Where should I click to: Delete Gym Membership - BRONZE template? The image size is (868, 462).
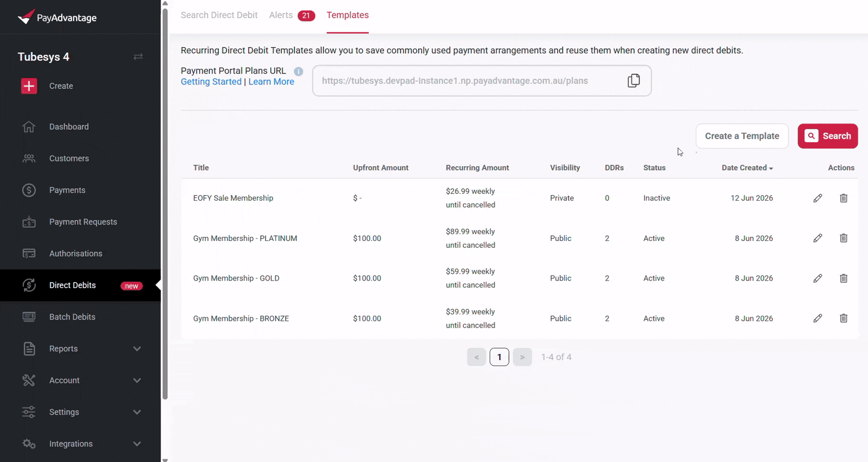point(844,318)
